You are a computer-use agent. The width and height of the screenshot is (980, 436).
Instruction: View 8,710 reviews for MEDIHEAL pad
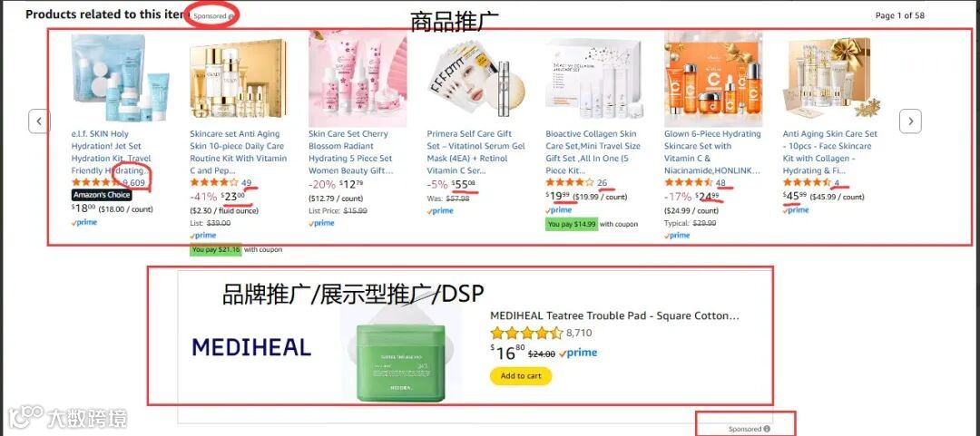point(579,334)
